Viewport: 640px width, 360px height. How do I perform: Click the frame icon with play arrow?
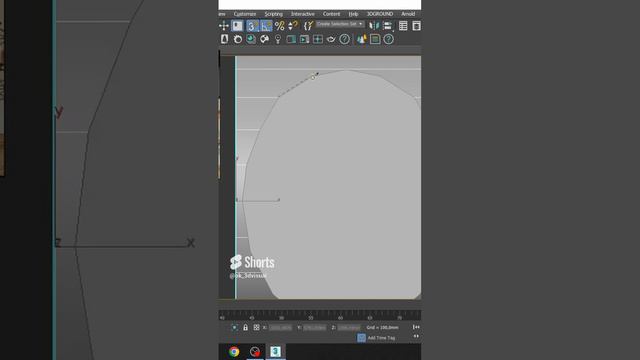(304, 39)
